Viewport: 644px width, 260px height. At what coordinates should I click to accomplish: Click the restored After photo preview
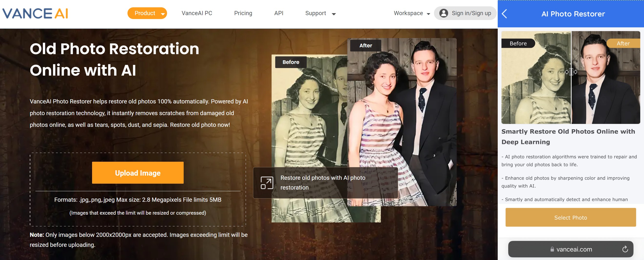pyautogui.click(x=402, y=122)
